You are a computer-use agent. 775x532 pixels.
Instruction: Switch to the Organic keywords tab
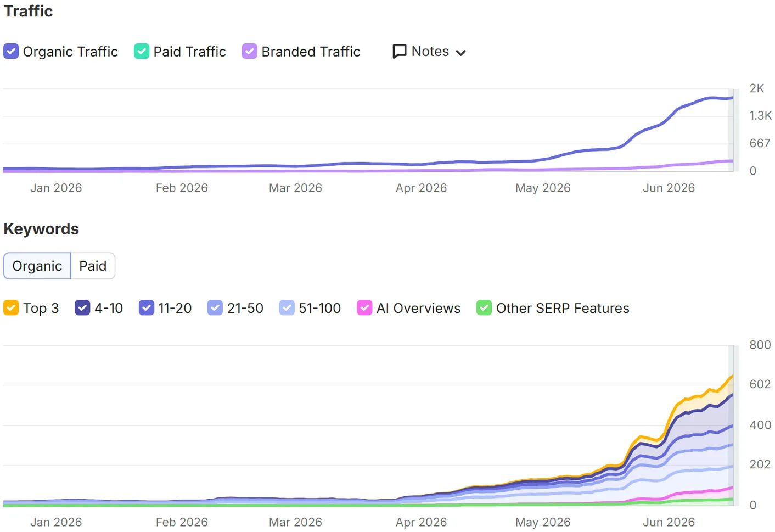[37, 266]
